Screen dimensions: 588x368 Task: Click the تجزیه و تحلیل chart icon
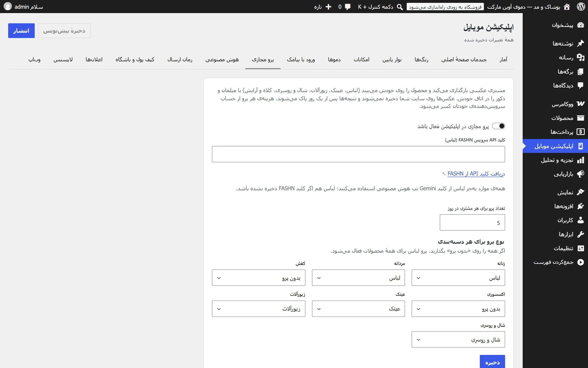tap(581, 160)
